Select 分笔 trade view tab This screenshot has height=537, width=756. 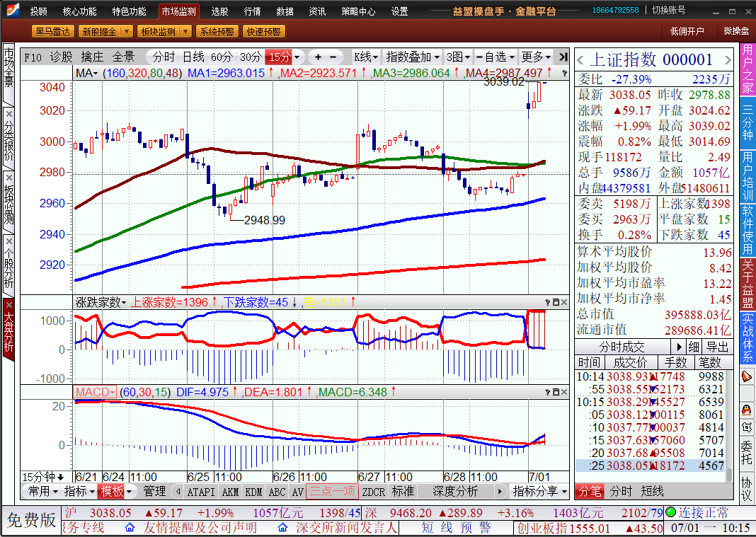590,491
